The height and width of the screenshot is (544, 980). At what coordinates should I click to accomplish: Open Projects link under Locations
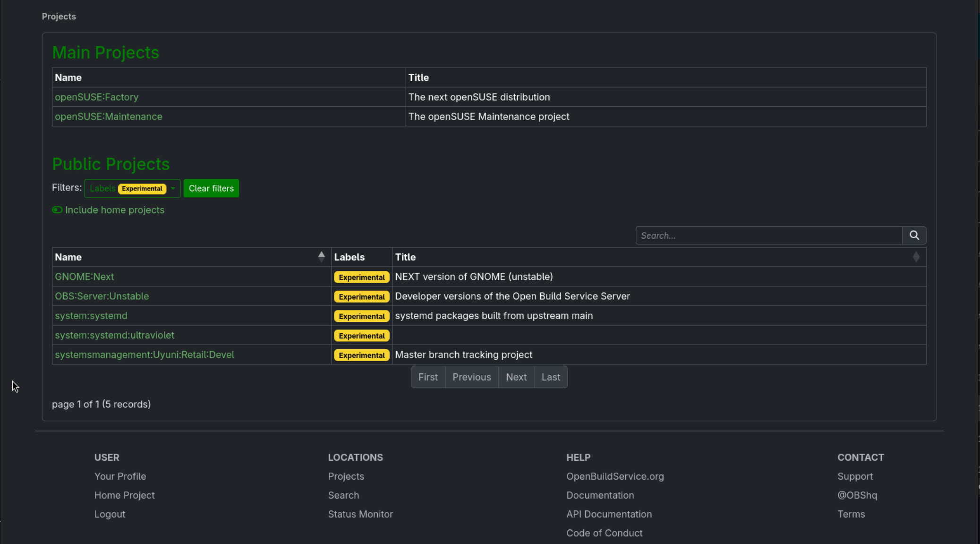pyautogui.click(x=346, y=476)
